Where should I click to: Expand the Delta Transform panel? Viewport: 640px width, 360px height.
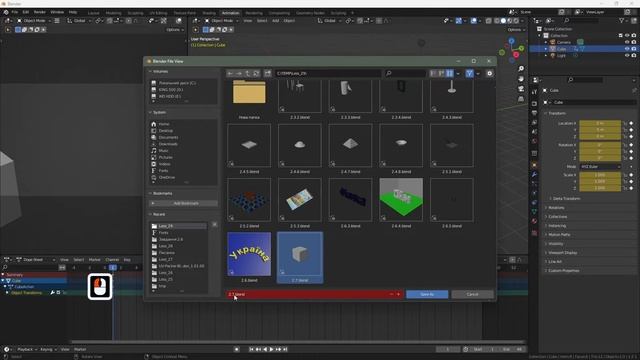tap(566, 198)
